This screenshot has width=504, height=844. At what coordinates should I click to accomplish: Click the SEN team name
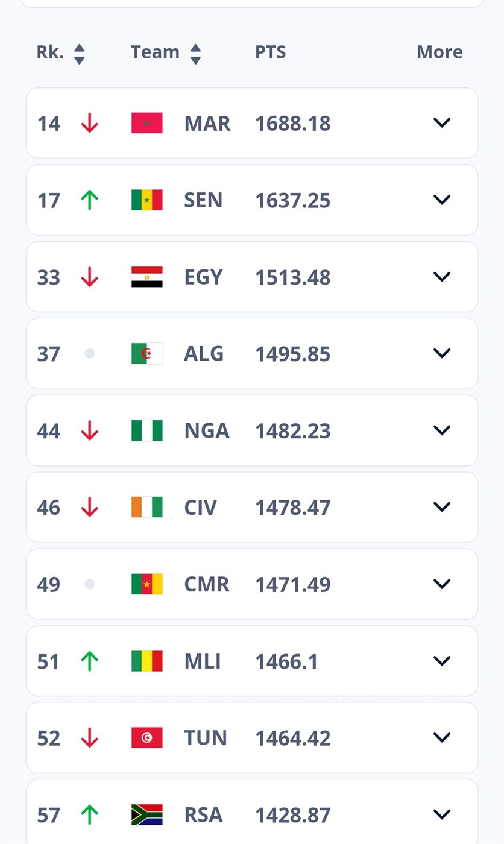click(x=203, y=200)
